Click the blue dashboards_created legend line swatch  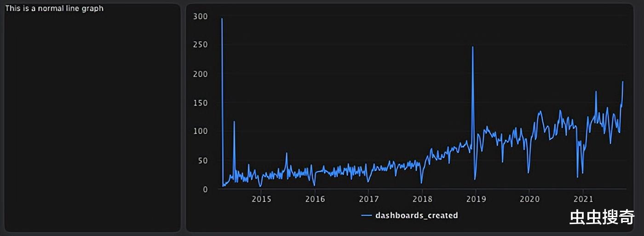point(367,215)
